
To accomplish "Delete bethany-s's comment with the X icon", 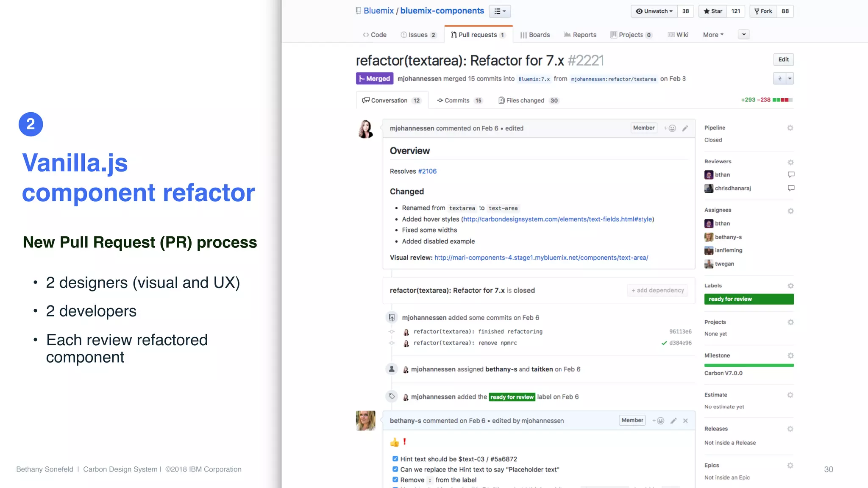I will (685, 421).
